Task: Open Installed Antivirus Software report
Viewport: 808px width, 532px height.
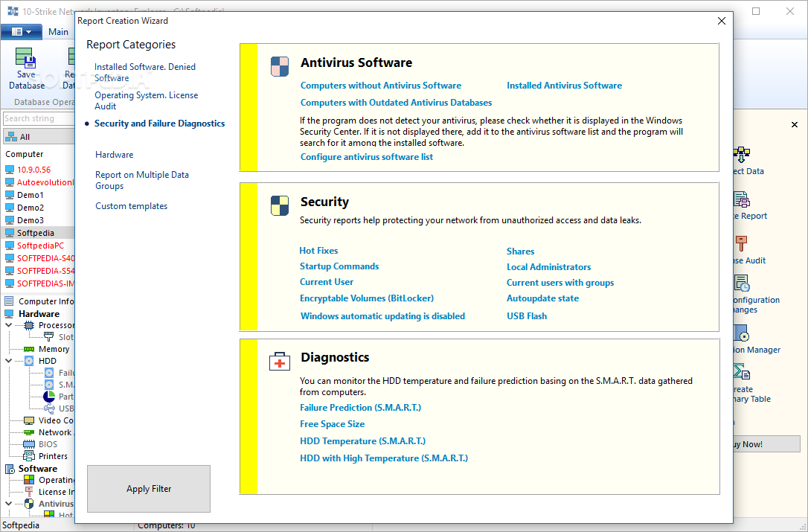Action: point(564,86)
